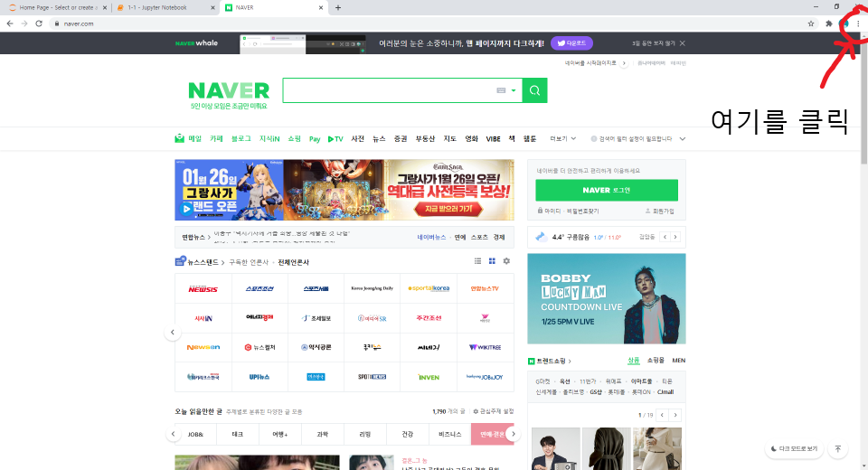Screen dimensions: 868x470
Task: Open the Chrome extensions puzzle icon
Action: tap(829, 23)
